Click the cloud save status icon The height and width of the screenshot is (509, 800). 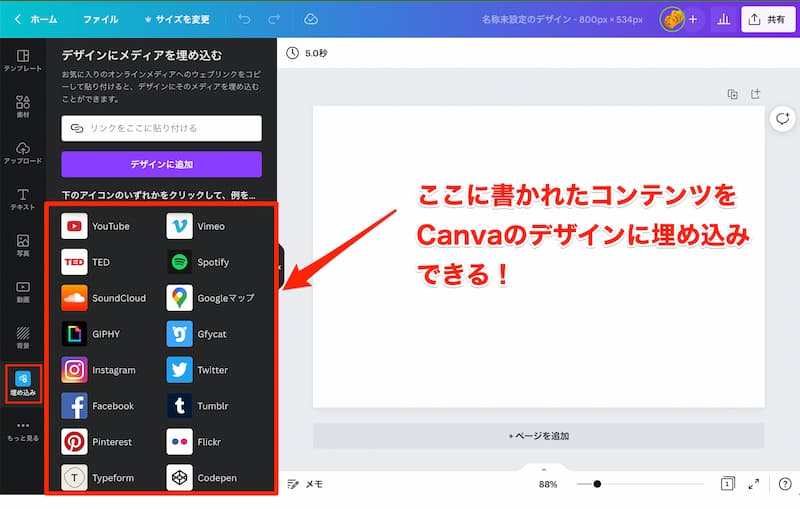311,19
